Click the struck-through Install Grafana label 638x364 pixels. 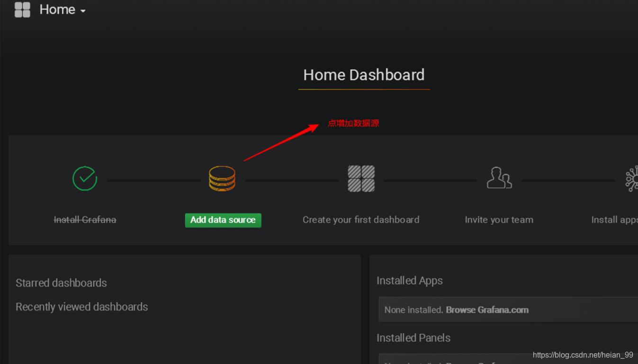[85, 220]
